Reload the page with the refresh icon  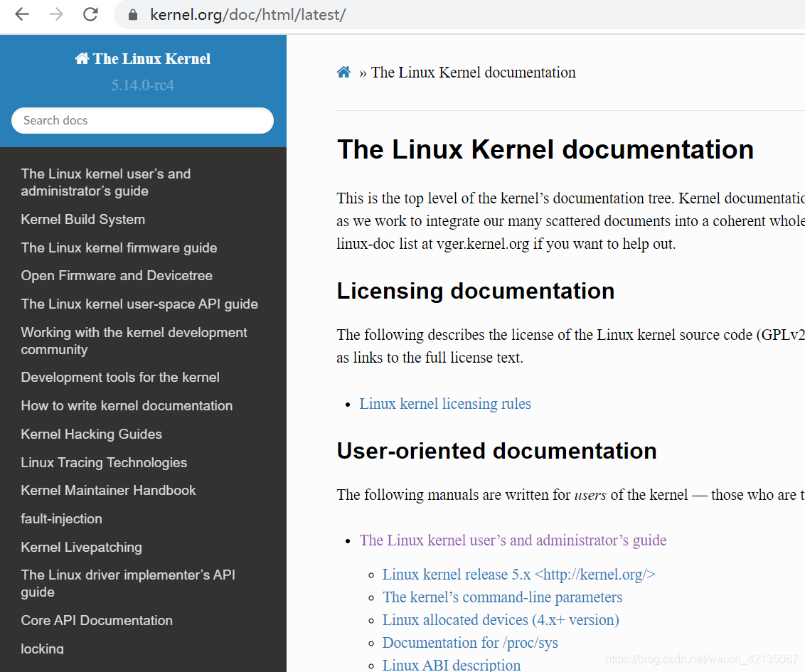(90, 14)
